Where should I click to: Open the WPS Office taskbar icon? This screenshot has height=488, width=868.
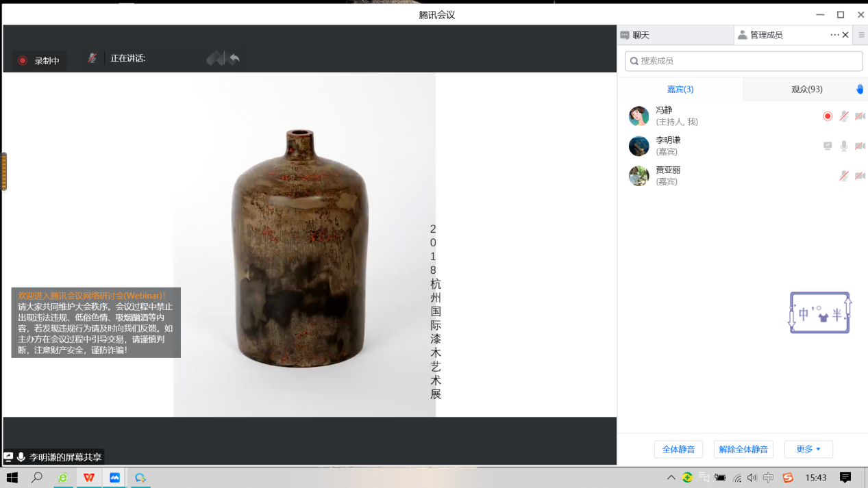tap(89, 478)
